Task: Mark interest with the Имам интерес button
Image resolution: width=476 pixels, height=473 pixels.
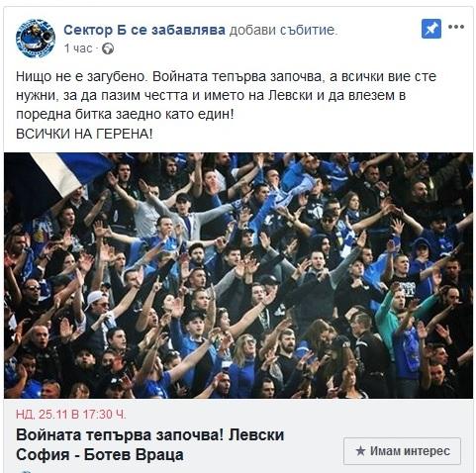Action: [x=402, y=451]
